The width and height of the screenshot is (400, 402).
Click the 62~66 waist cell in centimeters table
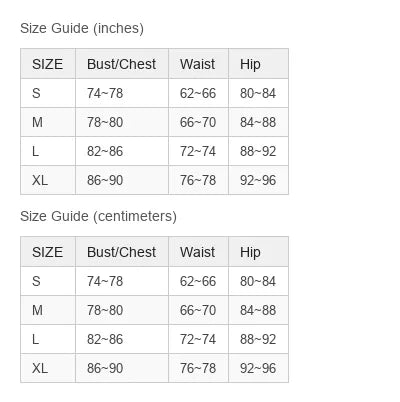click(199, 281)
